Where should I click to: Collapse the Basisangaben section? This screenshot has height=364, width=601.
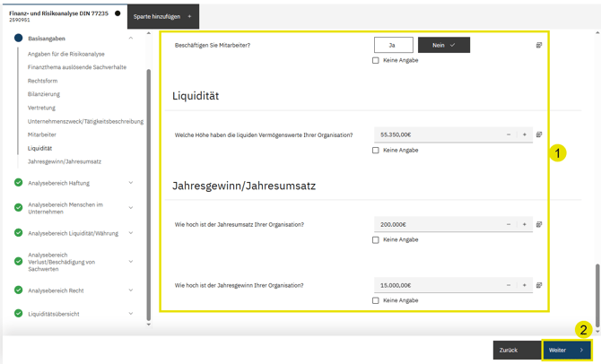131,38
